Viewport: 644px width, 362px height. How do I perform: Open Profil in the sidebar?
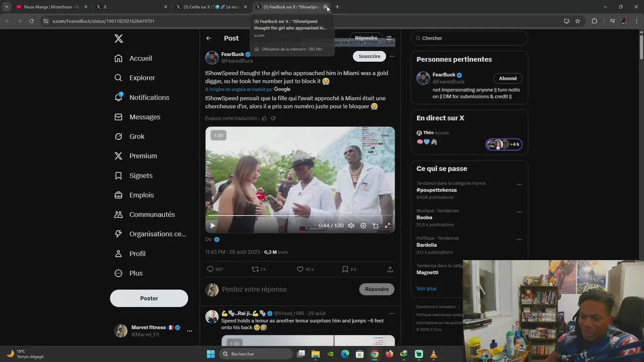130,254
